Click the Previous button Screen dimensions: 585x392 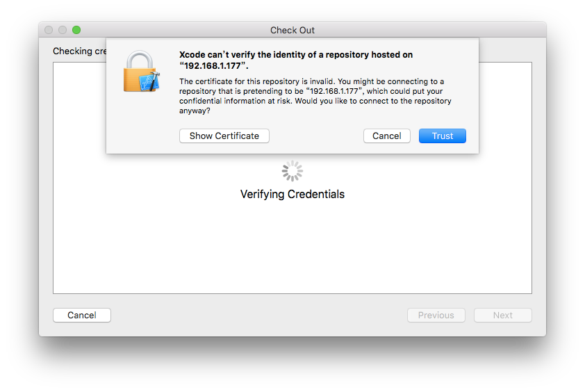(x=436, y=315)
